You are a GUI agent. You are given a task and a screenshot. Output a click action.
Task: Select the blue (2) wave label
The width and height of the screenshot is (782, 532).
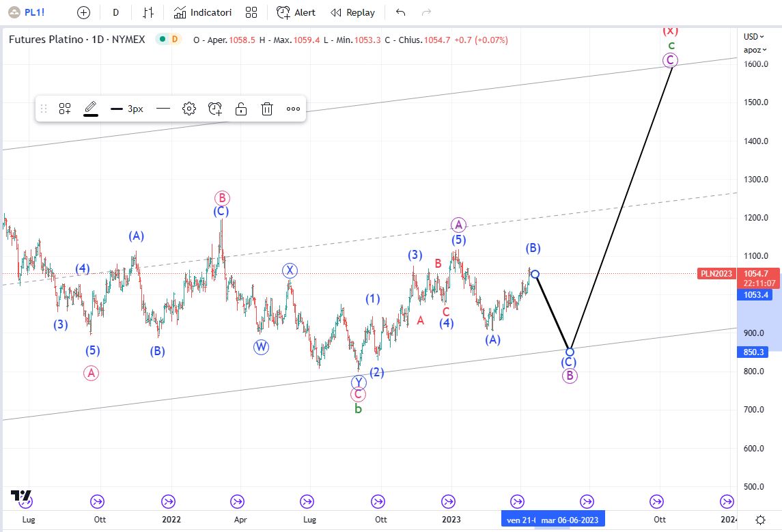pos(377,372)
